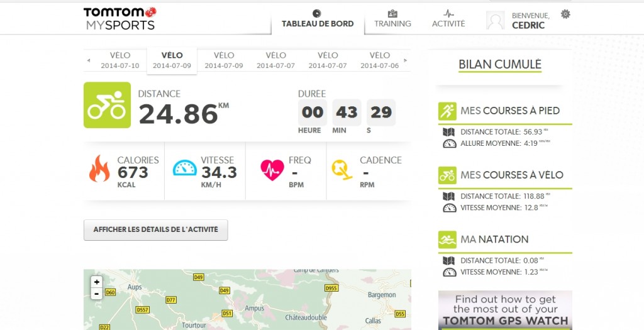Click Cedric's profile avatar

click(x=496, y=20)
